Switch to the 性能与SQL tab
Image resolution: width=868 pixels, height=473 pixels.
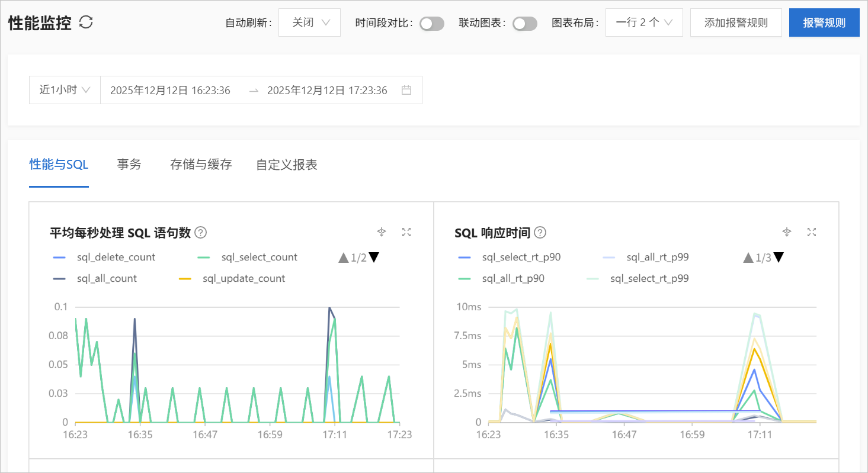59,165
